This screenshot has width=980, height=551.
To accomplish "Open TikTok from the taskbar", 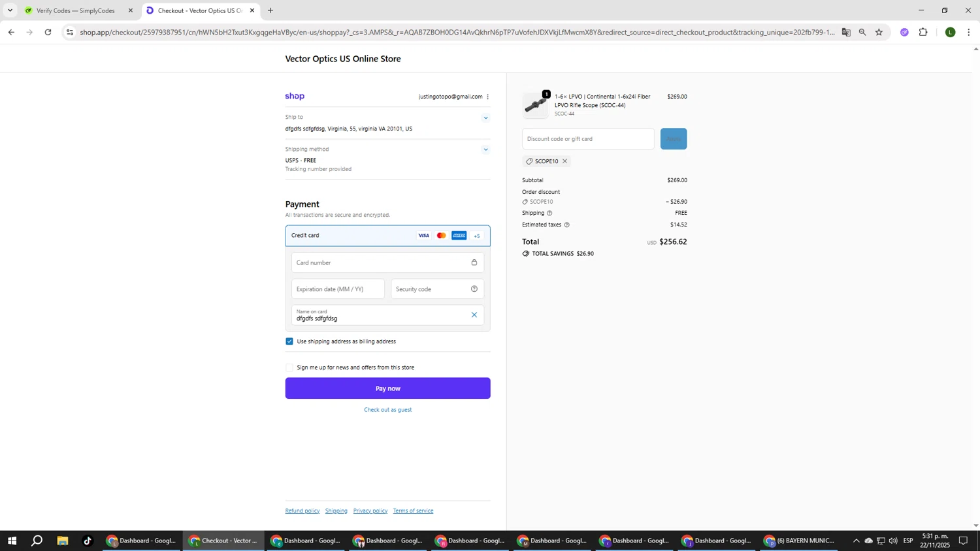I will [88, 541].
